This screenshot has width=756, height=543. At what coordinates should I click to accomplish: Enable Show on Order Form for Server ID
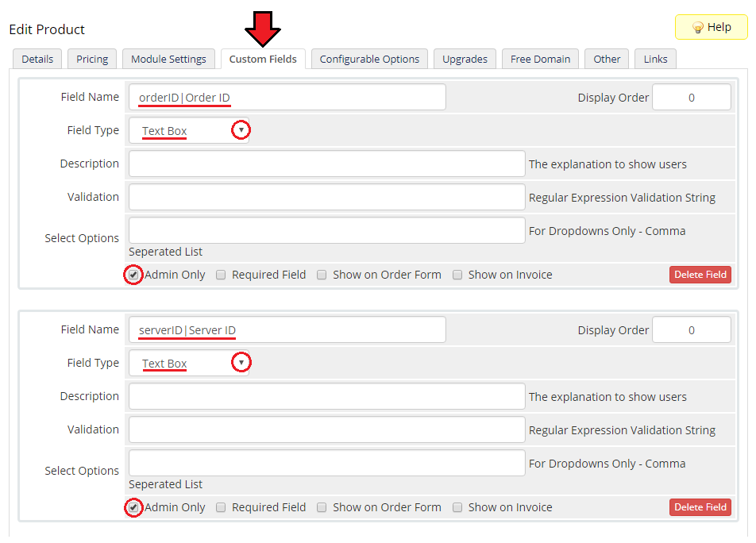pyautogui.click(x=322, y=507)
